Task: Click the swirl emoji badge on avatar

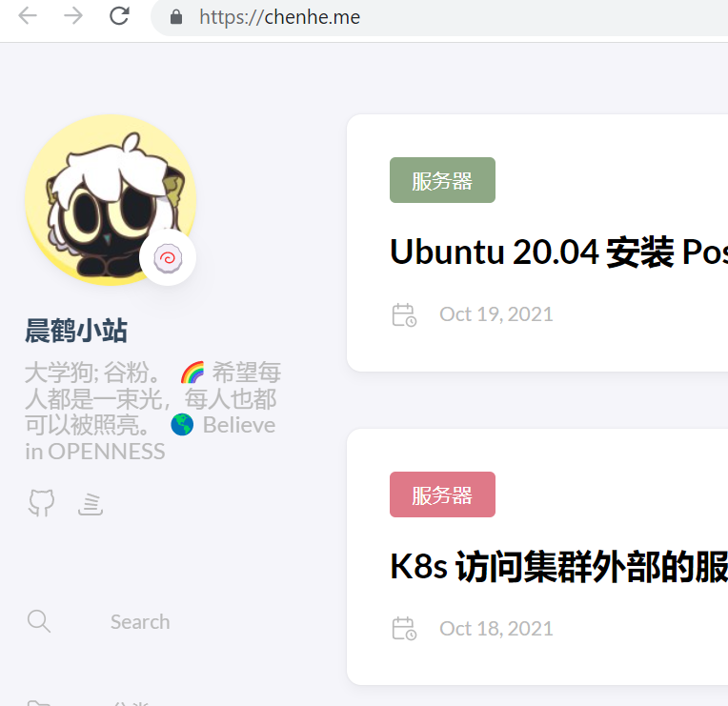Action: click(x=168, y=257)
